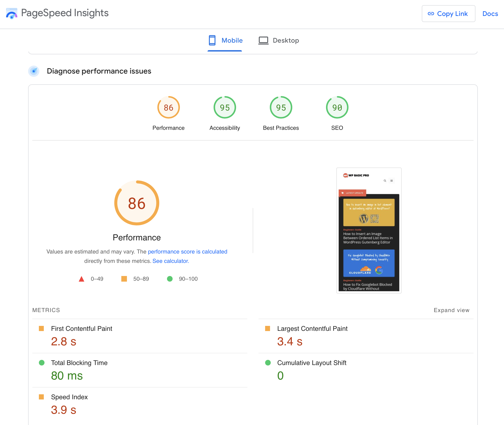Click the orange square 50–89 legend icon
This screenshot has height=425, width=504.
coord(124,279)
